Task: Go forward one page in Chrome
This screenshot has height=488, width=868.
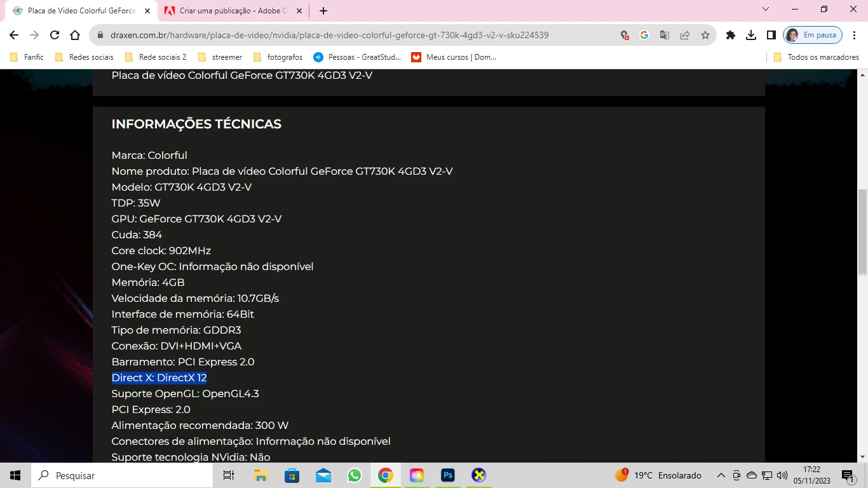Action: 34,36
